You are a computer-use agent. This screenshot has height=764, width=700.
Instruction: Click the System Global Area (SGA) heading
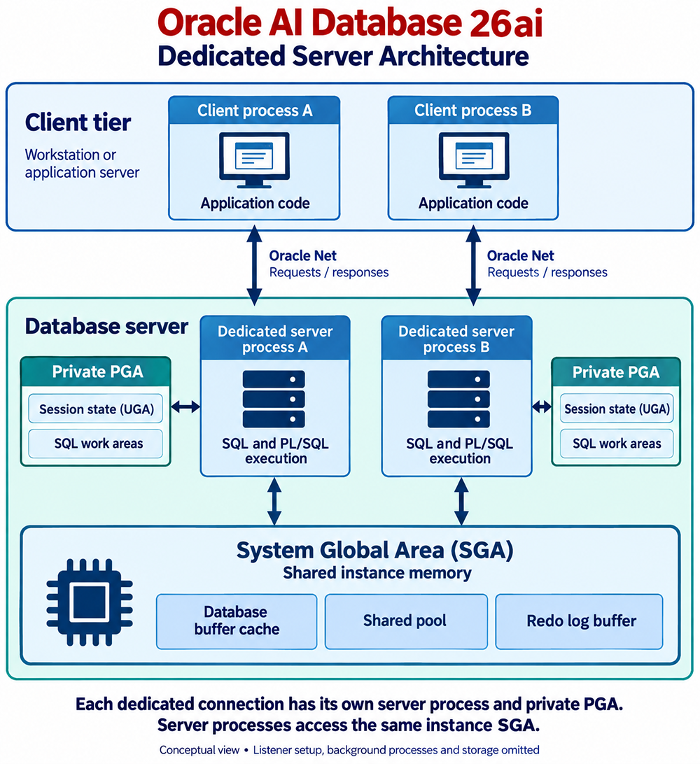coord(375,551)
